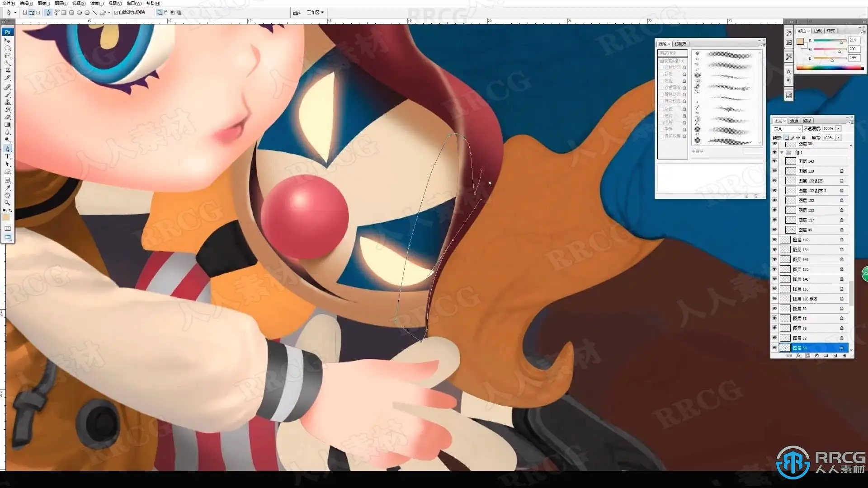Toggle the auto add/delete checkbox

(116, 13)
